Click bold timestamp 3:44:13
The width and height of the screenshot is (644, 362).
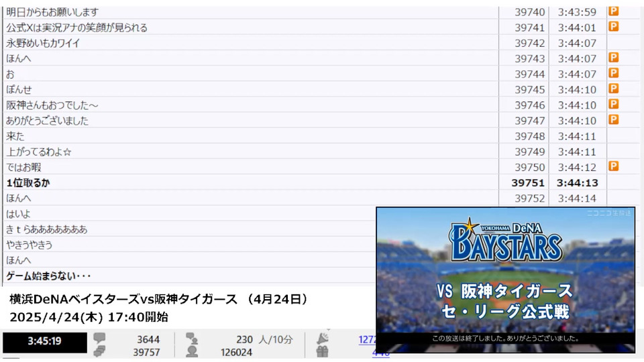tap(577, 182)
